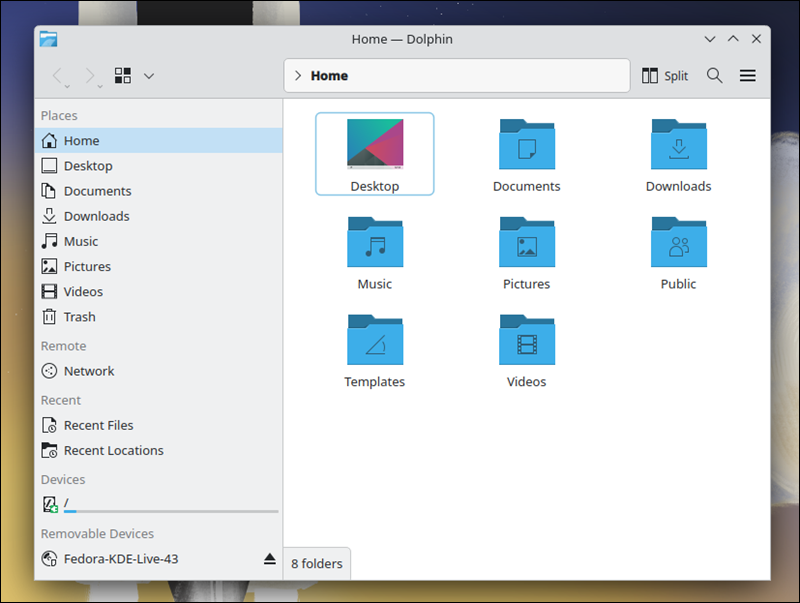Image resolution: width=800 pixels, height=603 pixels.
Task: Open the hamburger control menu
Action: (747, 75)
